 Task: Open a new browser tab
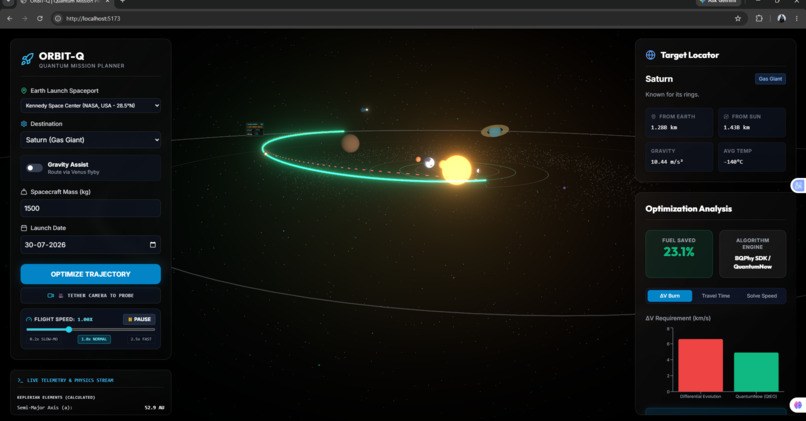[122, 2]
